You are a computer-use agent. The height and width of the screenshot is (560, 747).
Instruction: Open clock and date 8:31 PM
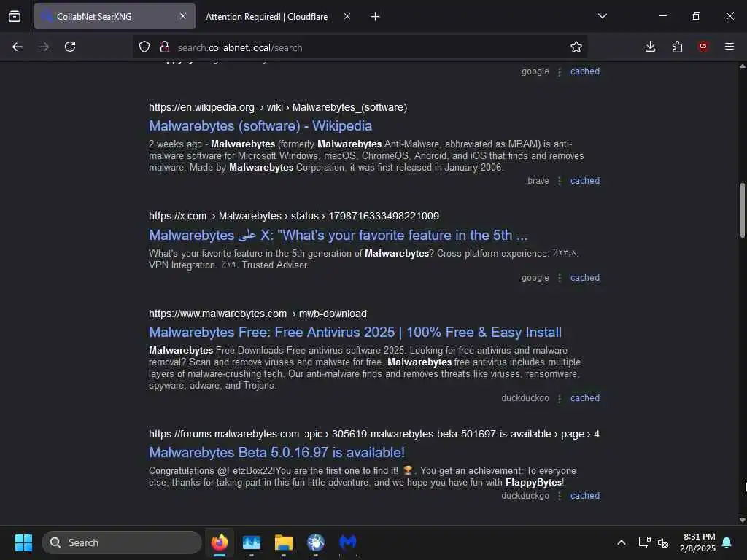click(698, 542)
